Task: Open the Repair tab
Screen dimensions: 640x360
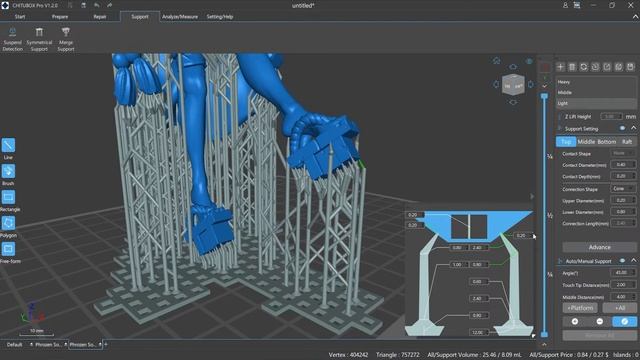Action: point(100,17)
